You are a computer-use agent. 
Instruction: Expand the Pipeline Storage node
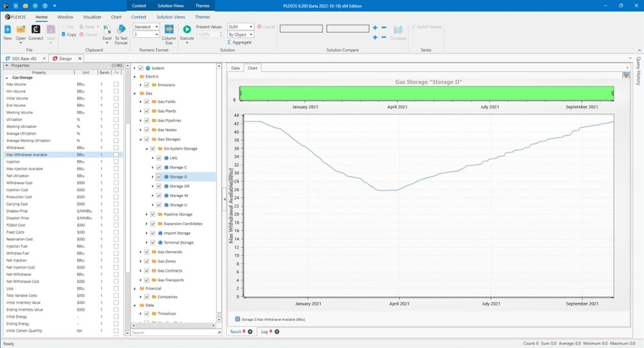click(x=147, y=214)
